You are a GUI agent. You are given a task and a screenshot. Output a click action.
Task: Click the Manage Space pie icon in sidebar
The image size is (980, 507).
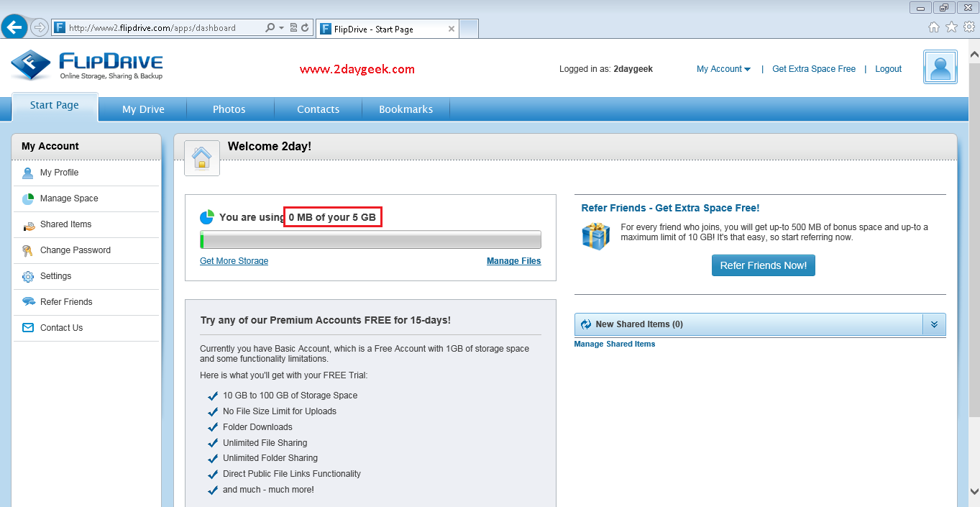(28, 198)
